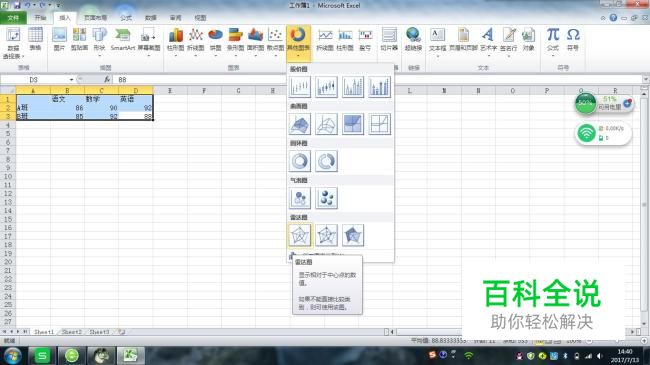Open the Scatter chart (散点图) gallery
Viewport: 650px width, 365px height.
(x=275, y=41)
